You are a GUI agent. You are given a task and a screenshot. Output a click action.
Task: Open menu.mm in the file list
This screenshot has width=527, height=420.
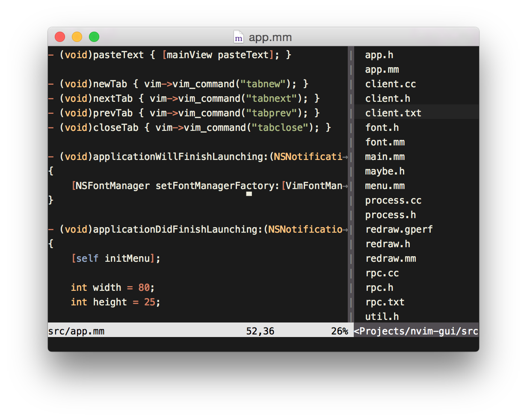(x=385, y=186)
